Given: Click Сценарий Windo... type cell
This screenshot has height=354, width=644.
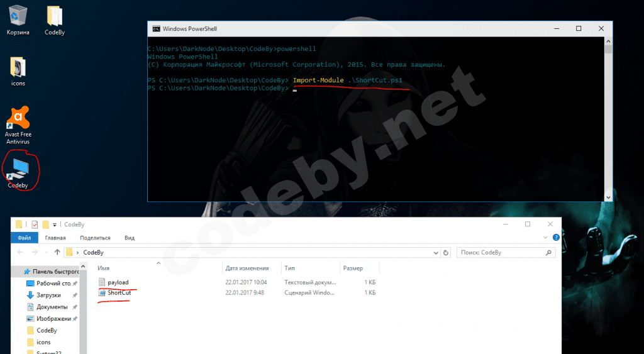Looking at the screenshot, I should (309, 292).
